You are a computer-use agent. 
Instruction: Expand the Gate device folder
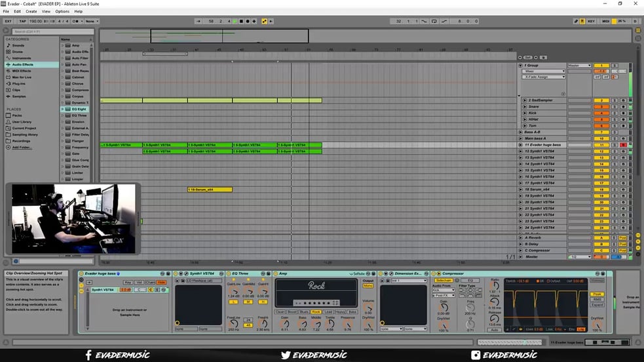(62, 153)
